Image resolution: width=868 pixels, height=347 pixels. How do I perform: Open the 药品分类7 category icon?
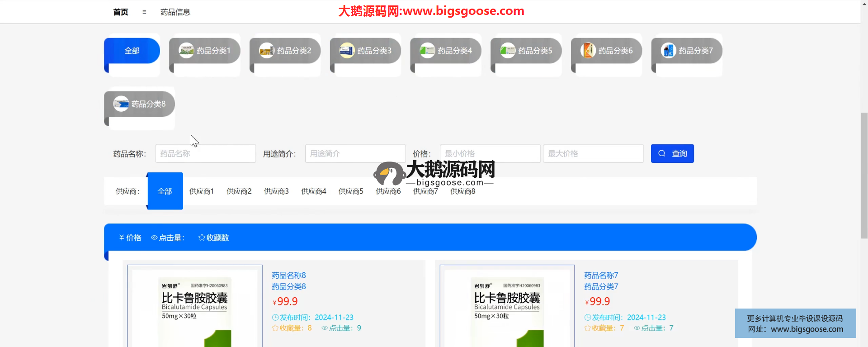click(x=668, y=51)
